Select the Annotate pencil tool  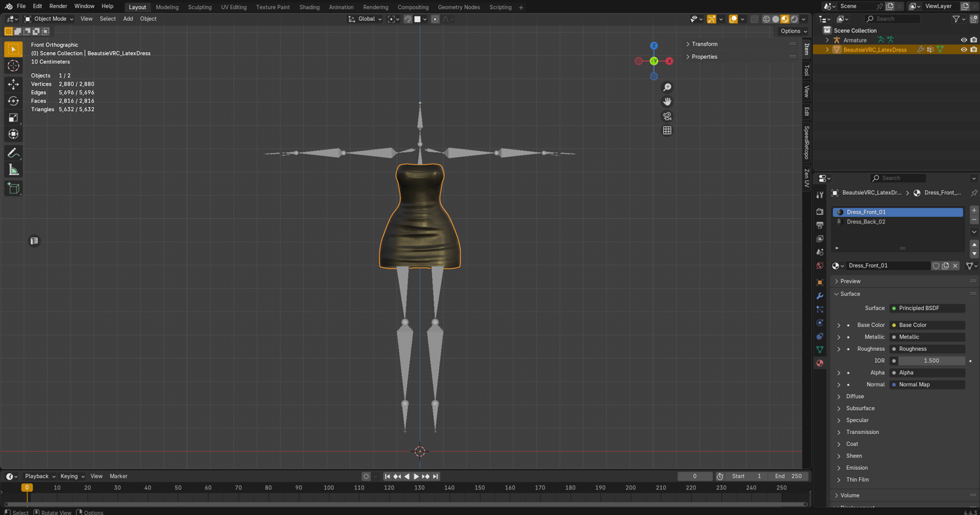(x=13, y=153)
